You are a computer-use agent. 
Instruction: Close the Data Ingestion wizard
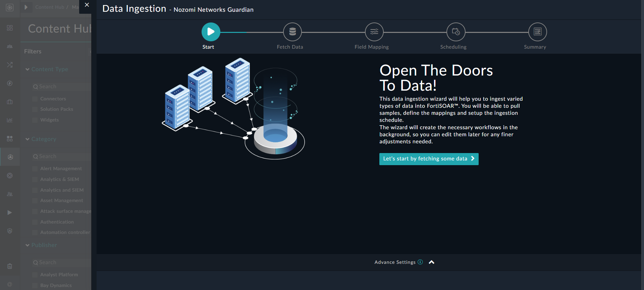87,5
